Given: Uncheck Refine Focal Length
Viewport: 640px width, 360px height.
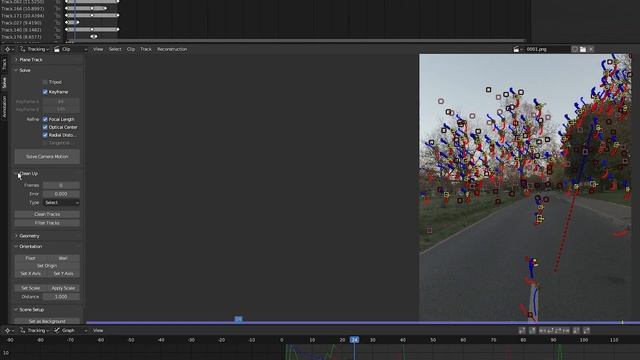Looking at the screenshot, I should 45,120.
